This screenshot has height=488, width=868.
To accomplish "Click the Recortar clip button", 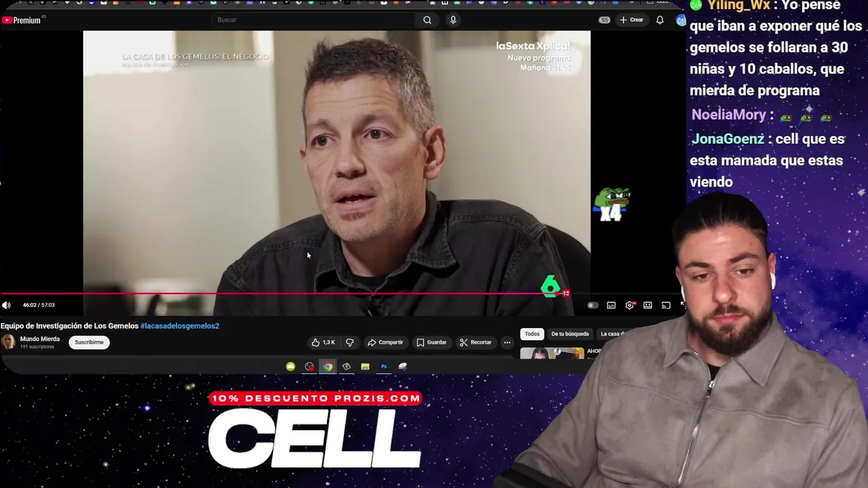I will tap(475, 342).
